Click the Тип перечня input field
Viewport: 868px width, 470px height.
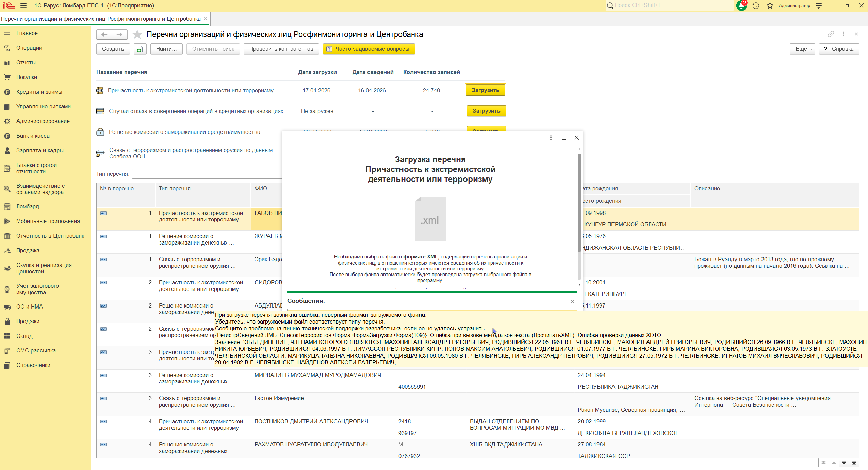207,174
